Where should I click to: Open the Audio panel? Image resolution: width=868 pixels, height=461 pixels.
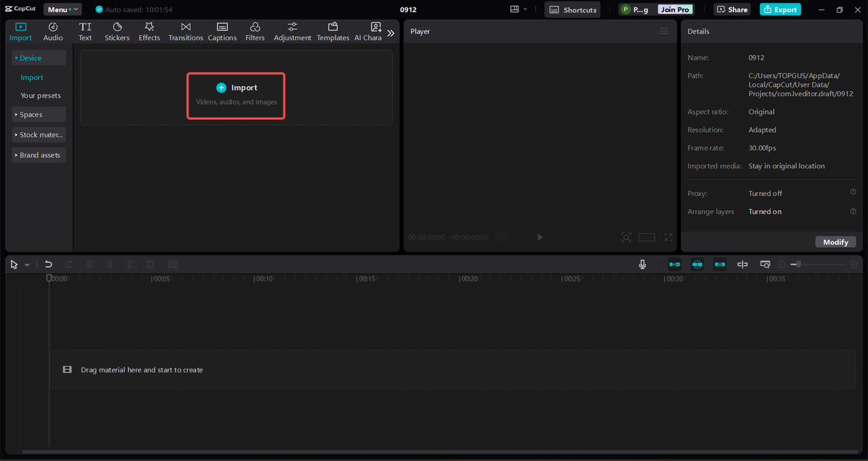click(53, 31)
